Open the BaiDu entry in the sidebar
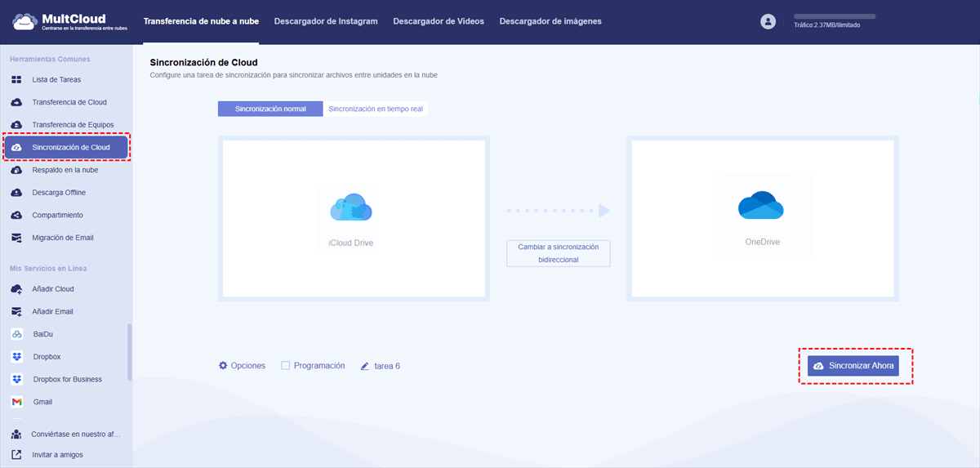This screenshot has width=980, height=468. pos(43,334)
